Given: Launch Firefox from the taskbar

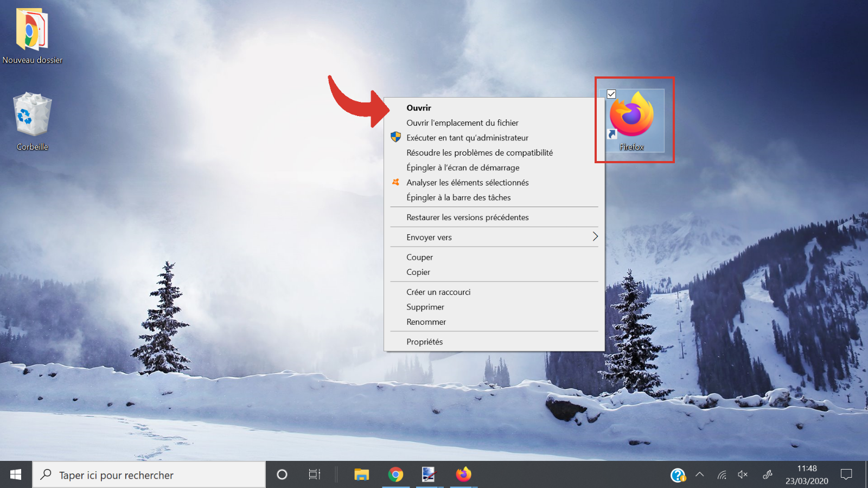Looking at the screenshot, I should (x=464, y=474).
